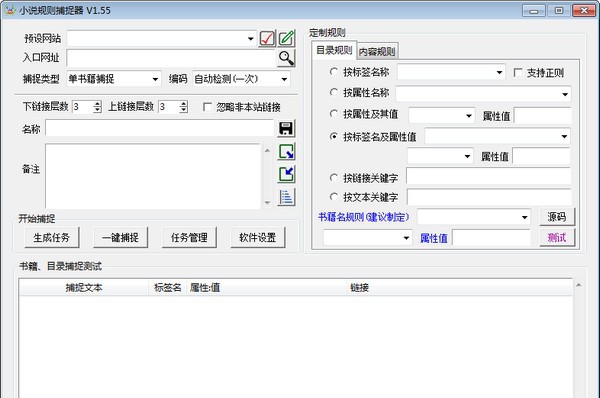Open 软件设置 button
The width and height of the screenshot is (600, 398).
tap(258, 238)
